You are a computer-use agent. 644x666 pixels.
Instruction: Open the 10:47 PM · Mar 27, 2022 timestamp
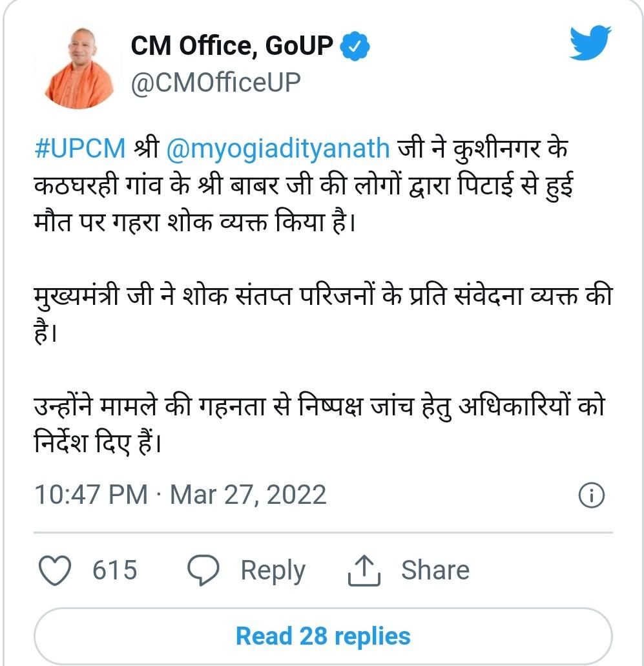[180, 495]
